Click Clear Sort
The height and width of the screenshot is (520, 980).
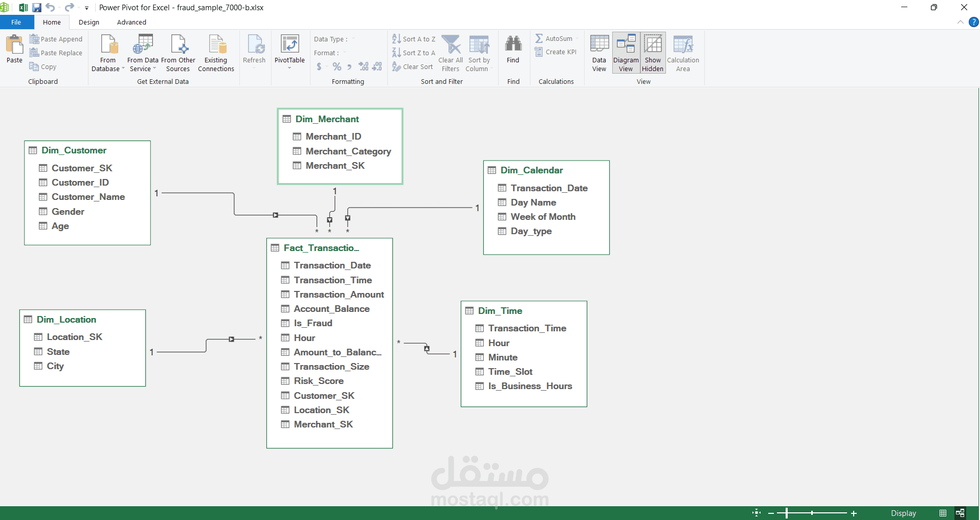(x=412, y=66)
